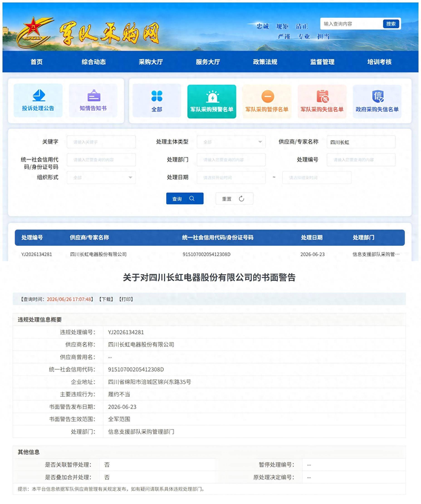Open 服务大厅 navigation menu
Image resolution: width=421 pixels, height=504 pixels.
[x=208, y=62]
